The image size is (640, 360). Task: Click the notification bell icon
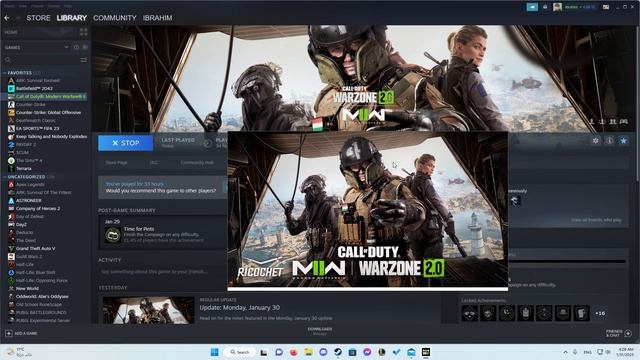[x=545, y=7]
